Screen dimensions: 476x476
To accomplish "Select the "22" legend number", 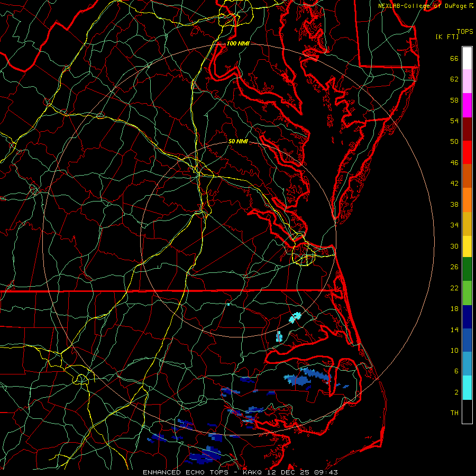I will 454,288.
